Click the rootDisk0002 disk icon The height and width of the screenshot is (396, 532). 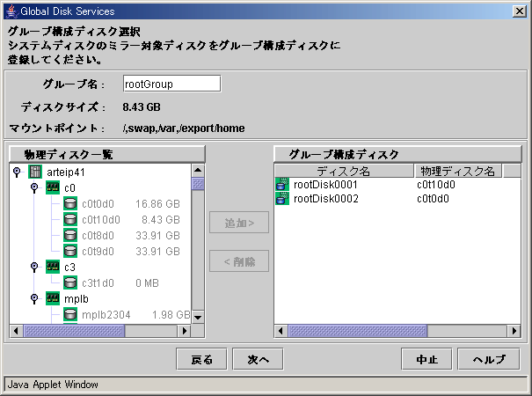282,198
